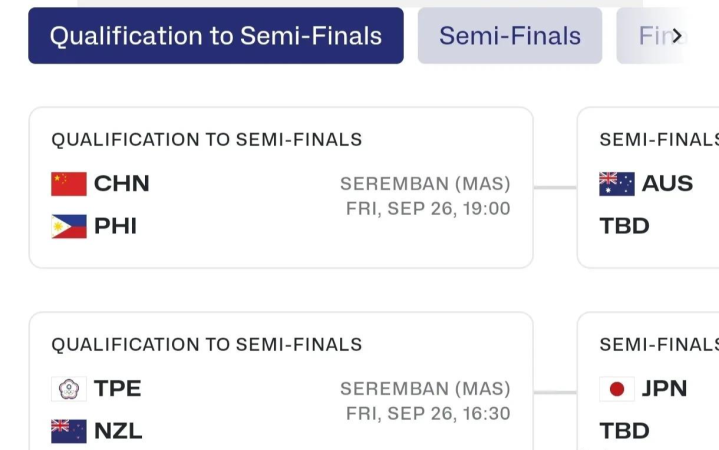Viewport: 719px width, 450px height.
Task: Click the TBD opponent under AUS
Action: pyautogui.click(x=625, y=226)
